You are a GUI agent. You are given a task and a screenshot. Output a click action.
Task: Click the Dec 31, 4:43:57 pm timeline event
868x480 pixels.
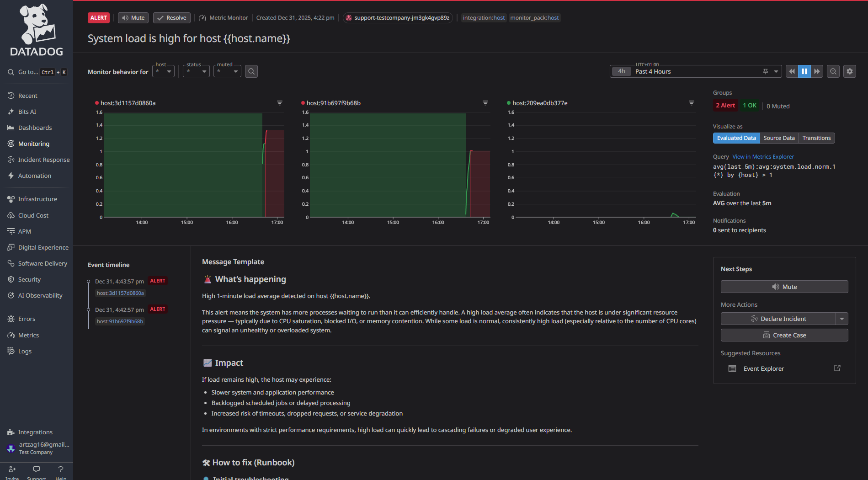119,281
